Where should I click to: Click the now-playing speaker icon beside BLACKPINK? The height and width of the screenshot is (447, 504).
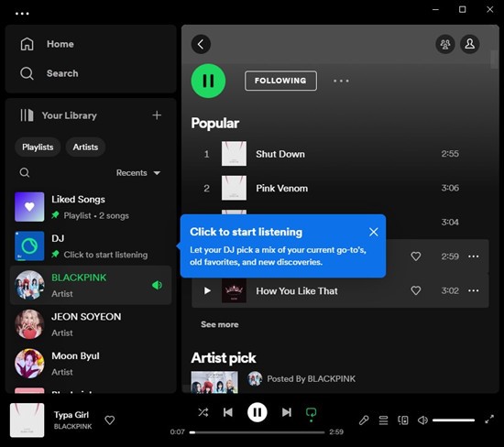[x=158, y=285]
